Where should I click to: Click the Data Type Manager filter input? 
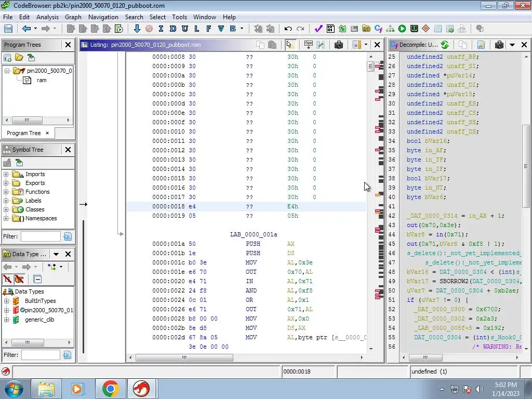(x=41, y=355)
